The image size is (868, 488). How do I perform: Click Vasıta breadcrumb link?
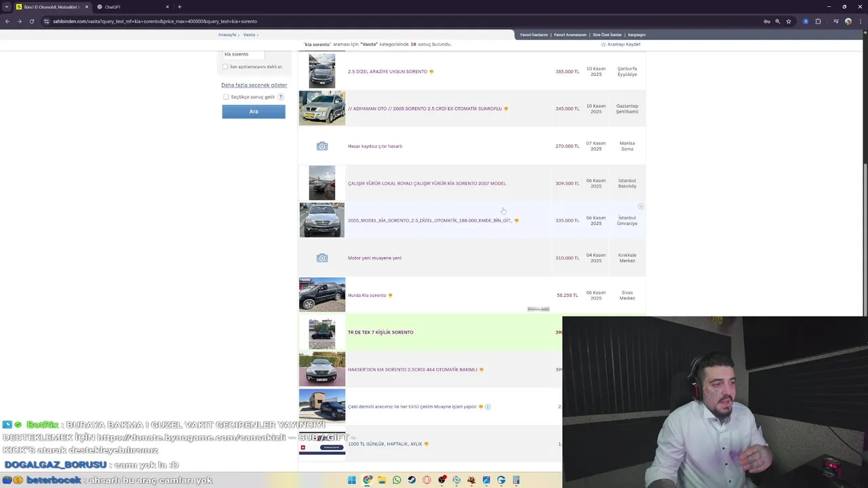(249, 35)
